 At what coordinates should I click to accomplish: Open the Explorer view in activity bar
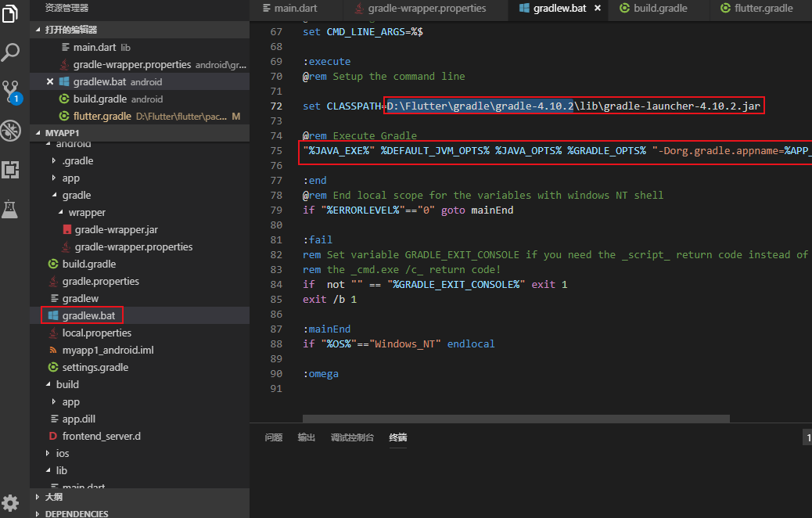tap(11, 14)
